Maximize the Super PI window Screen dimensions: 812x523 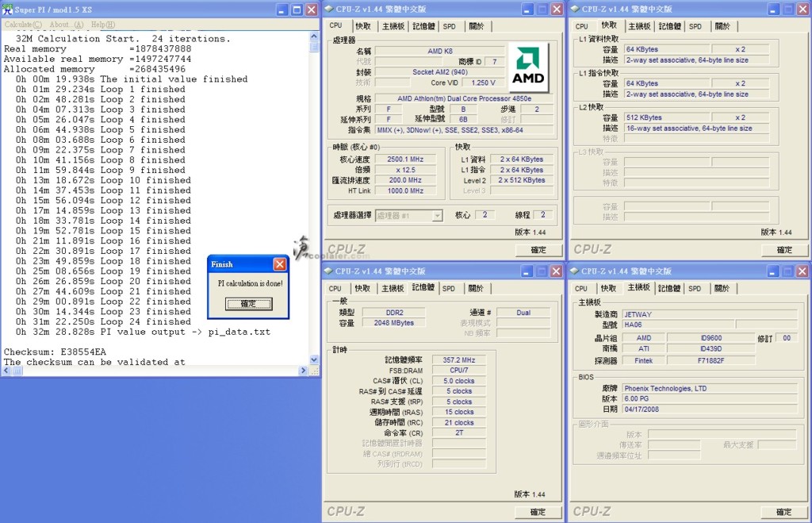[x=297, y=10]
